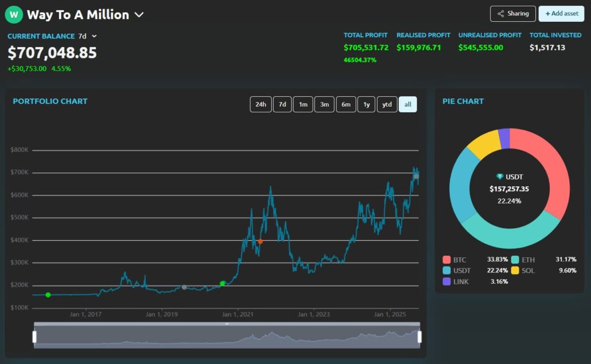Screen dimensions: 591x364
Task: Switch chart range to ytd
Action: pos(387,104)
